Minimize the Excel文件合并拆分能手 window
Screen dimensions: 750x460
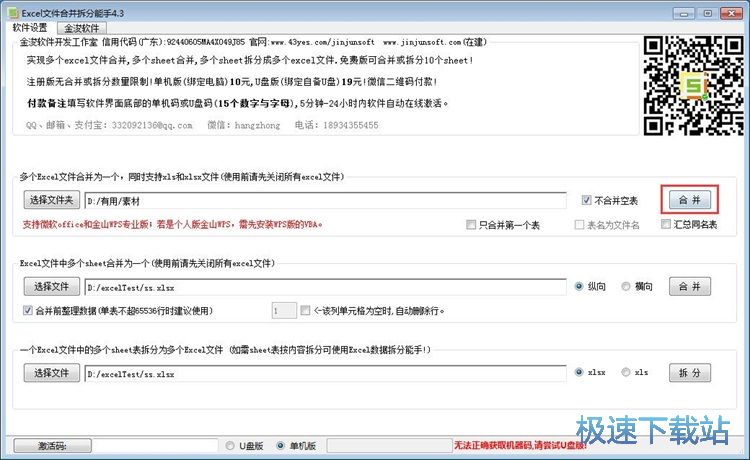[684, 13]
